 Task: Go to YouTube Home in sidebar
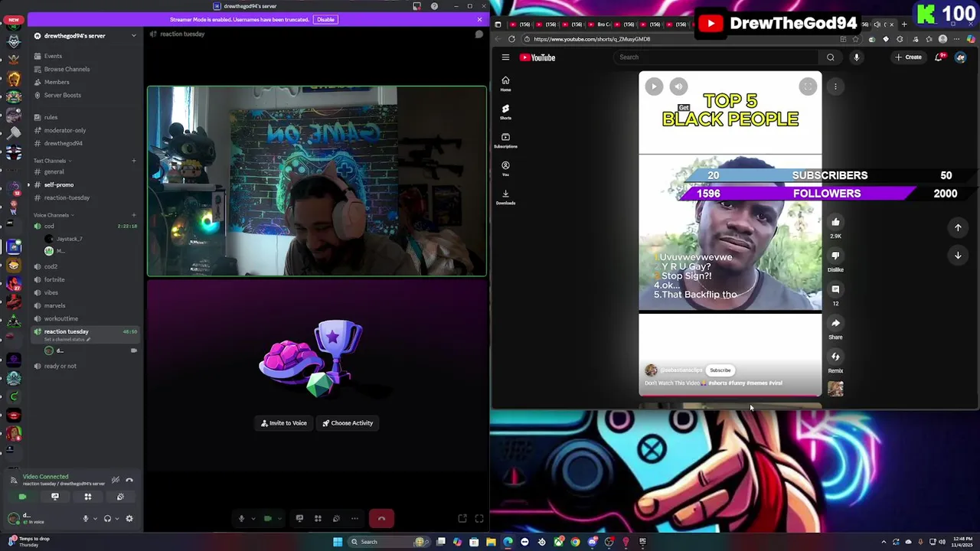[505, 83]
